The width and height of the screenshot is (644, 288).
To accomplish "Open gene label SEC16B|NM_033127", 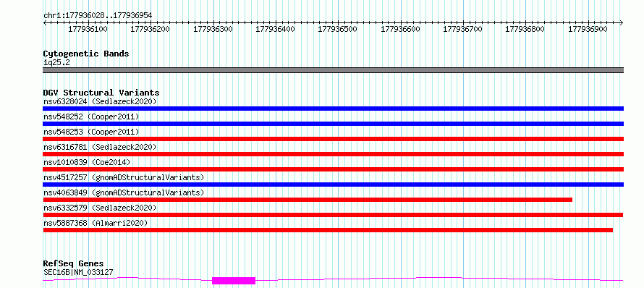I will pyautogui.click(x=78, y=272).
